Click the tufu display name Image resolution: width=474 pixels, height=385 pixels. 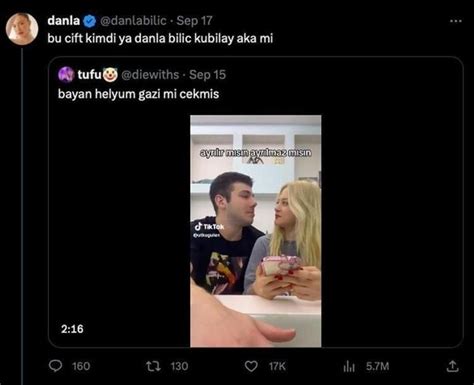(x=89, y=75)
